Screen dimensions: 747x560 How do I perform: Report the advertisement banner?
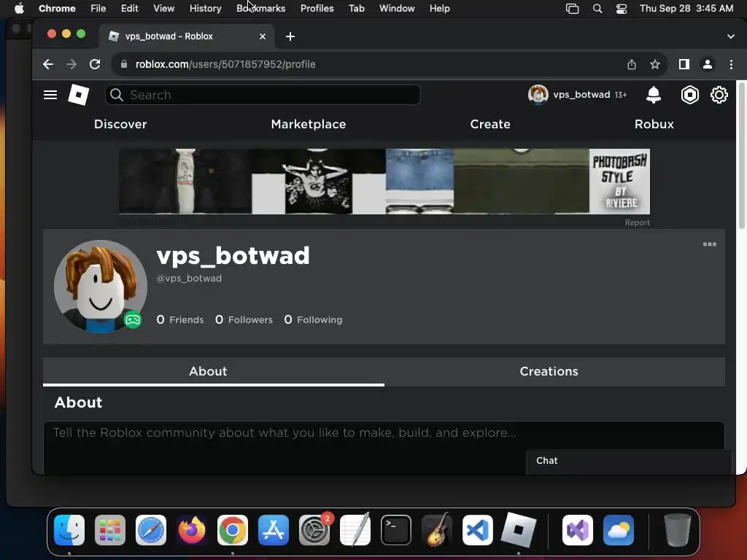(x=637, y=223)
